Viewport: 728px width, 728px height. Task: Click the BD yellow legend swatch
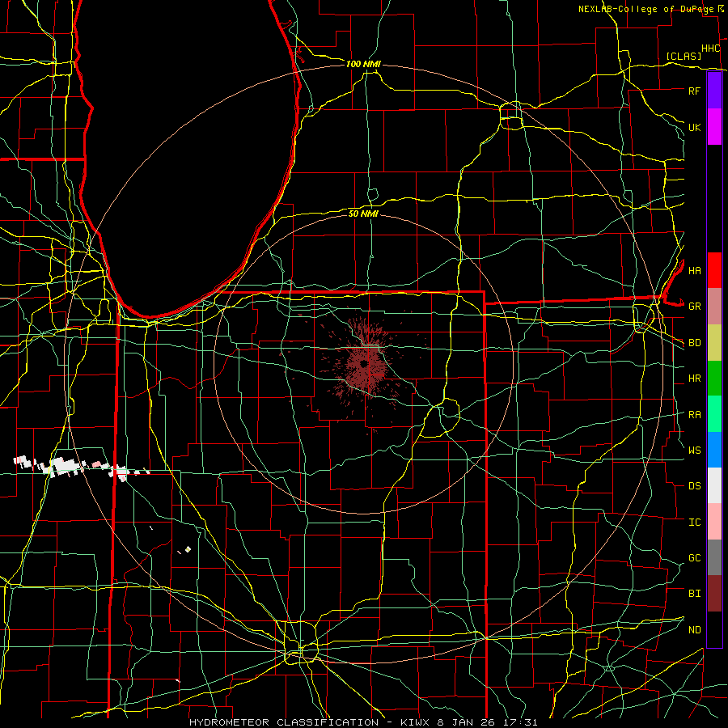pos(714,343)
